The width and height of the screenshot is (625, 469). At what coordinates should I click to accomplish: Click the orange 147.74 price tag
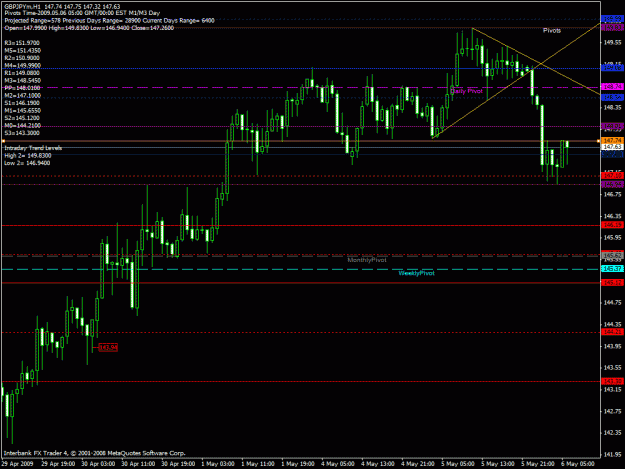coord(612,141)
